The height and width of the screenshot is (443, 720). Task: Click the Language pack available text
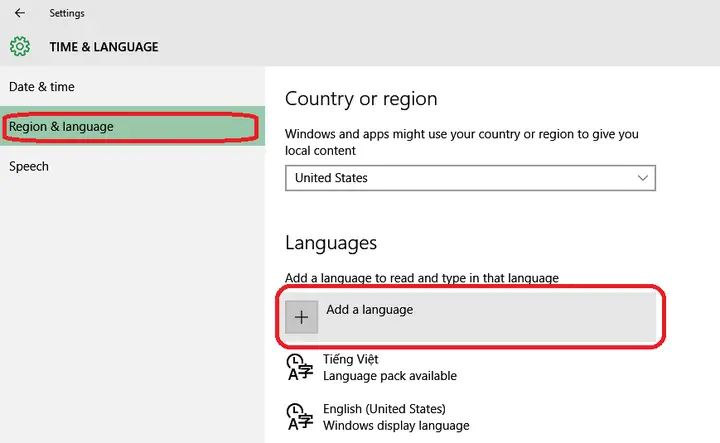(390, 376)
